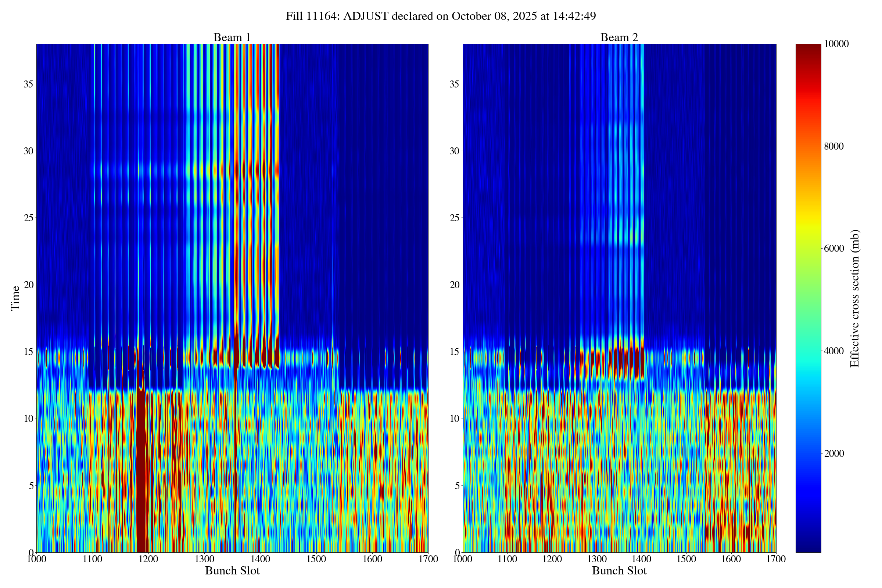882x588 pixels.
Task: Click the Time y-axis label
Action: (15, 298)
